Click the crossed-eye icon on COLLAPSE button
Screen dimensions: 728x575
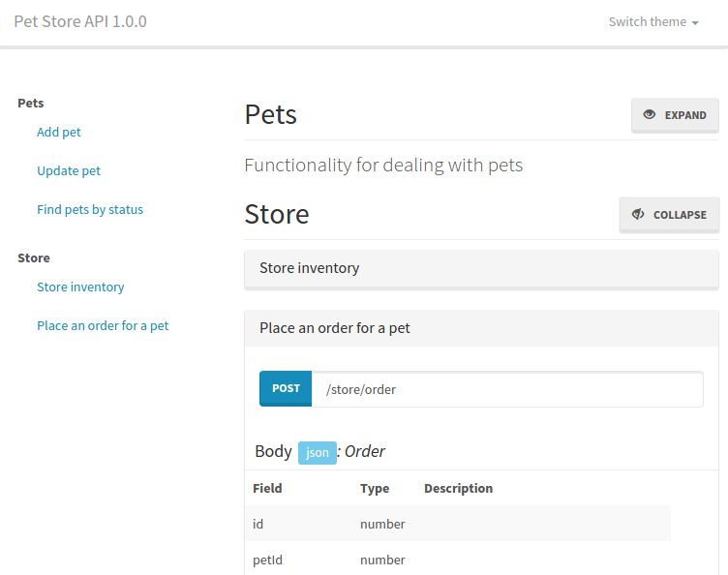click(638, 214)
